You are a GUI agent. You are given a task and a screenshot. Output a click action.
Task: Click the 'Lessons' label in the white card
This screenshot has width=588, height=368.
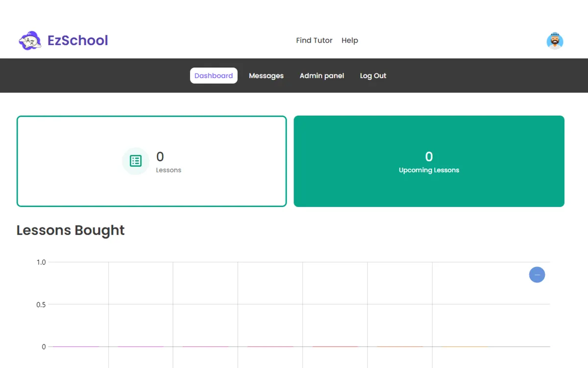coord(169,170)
